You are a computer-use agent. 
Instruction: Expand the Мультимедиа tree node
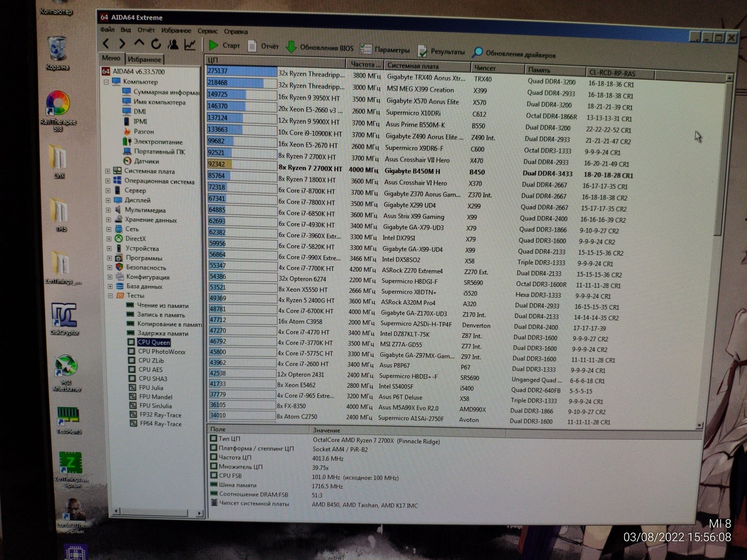point(108,210)
